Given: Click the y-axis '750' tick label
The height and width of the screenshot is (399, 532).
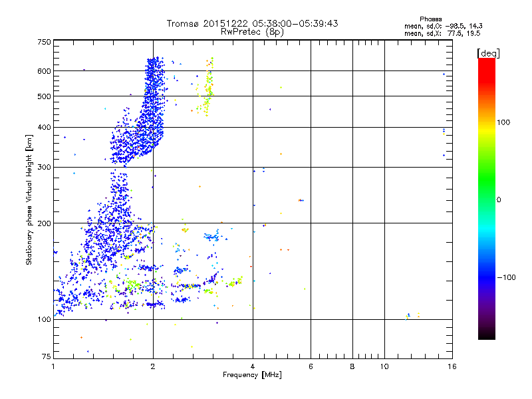Looking at the screenshot, I should (x=44, y=42).
